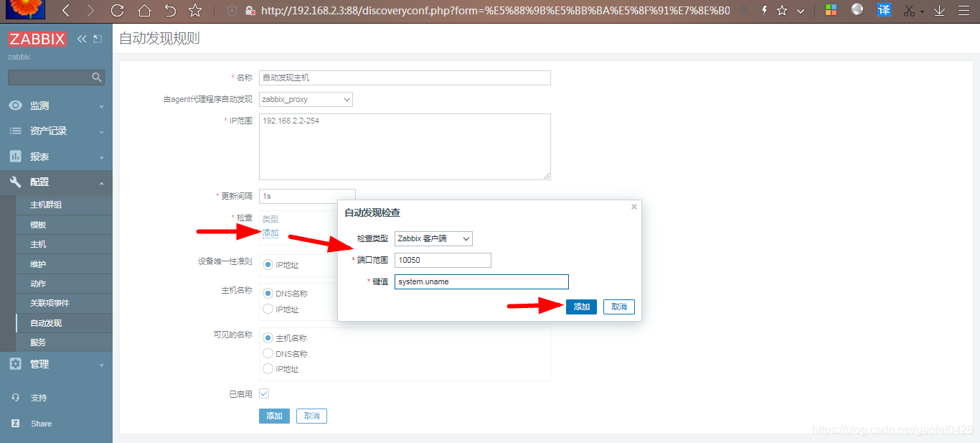Screen dimensions: 980x443
Task: Click the undo-close restore tab icon
Action: pyautogui.click(x=170, y=11)
